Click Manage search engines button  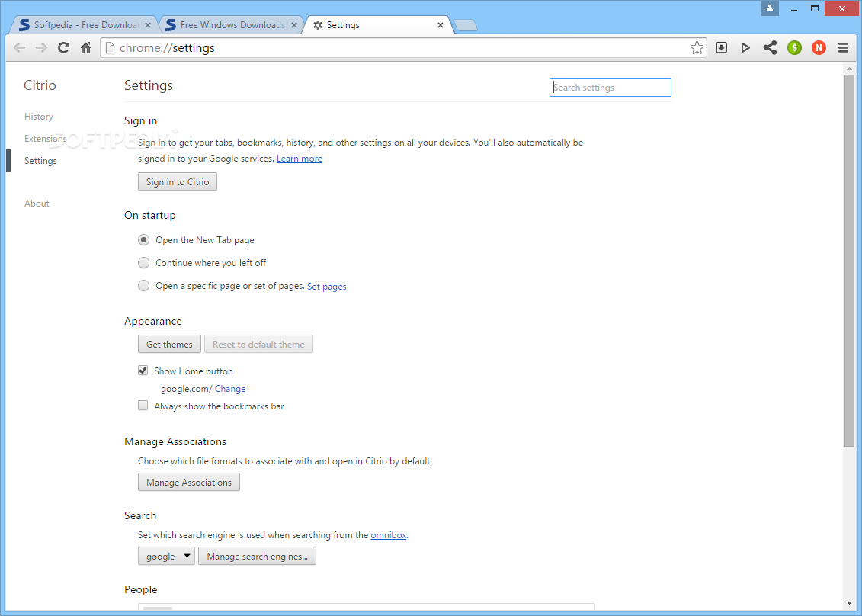(258, 556)
